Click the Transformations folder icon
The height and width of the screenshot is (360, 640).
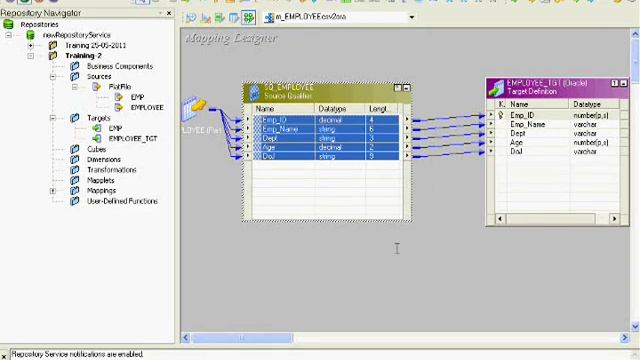(x=75, y=169)
